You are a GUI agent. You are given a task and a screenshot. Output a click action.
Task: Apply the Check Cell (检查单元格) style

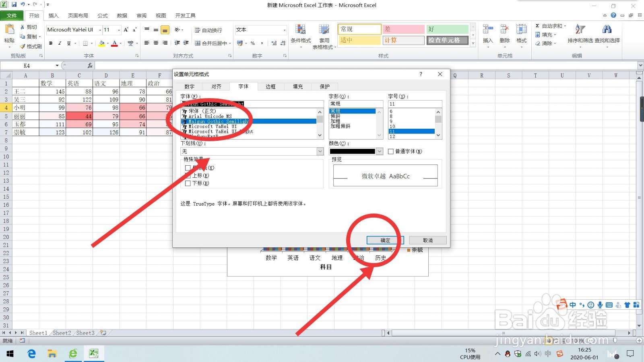(x=447, y=40)
